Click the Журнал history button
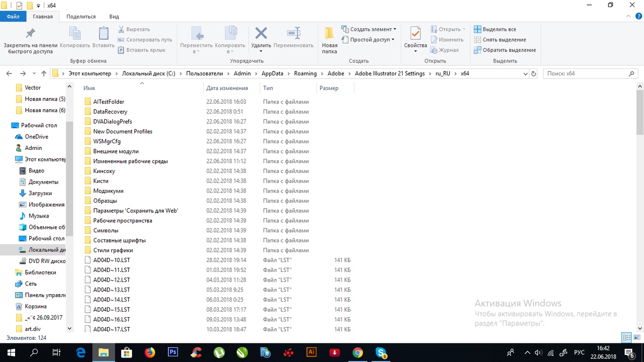Image resolution: width=644 pixels, height=362 pixels. [445, 50]
